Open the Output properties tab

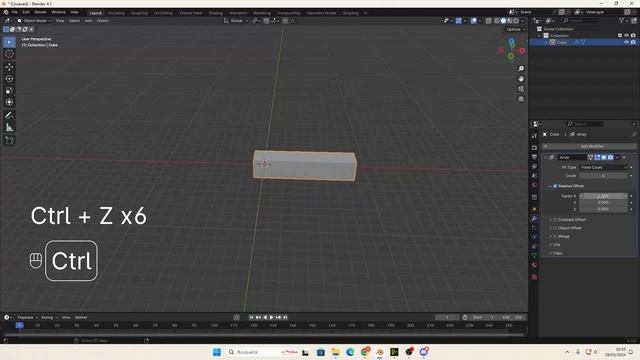534,157
